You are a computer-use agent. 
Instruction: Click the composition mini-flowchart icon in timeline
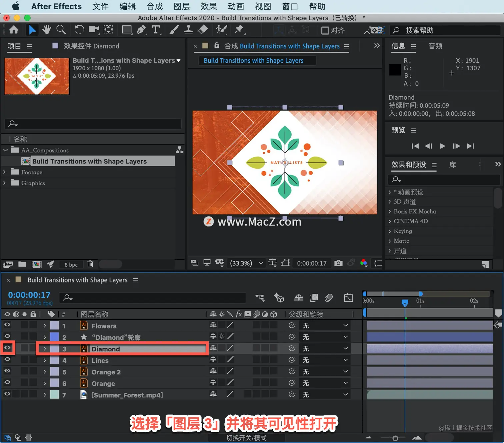260,297
